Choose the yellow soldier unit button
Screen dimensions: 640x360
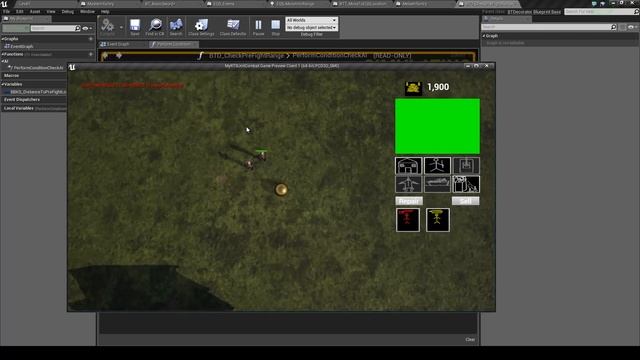438,220
